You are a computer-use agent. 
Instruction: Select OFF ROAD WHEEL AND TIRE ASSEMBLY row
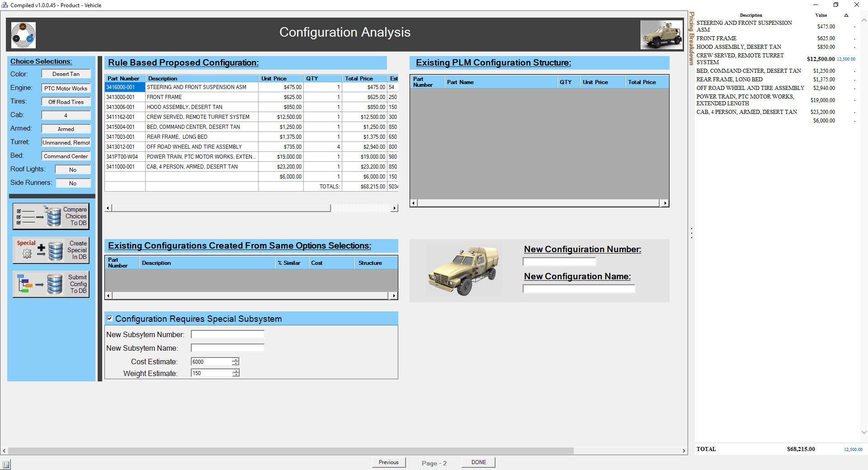coord(251,147)
